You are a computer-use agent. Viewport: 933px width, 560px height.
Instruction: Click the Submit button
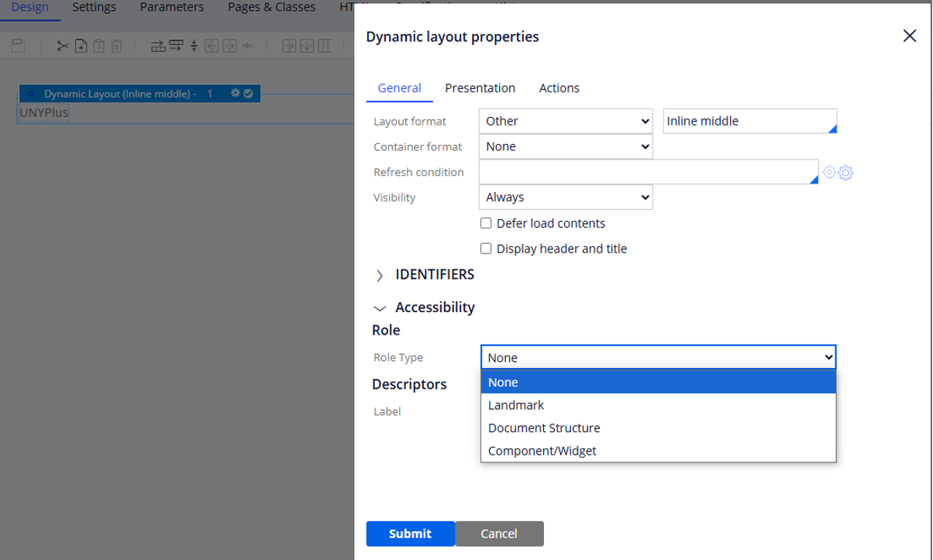tap(410, 534)
